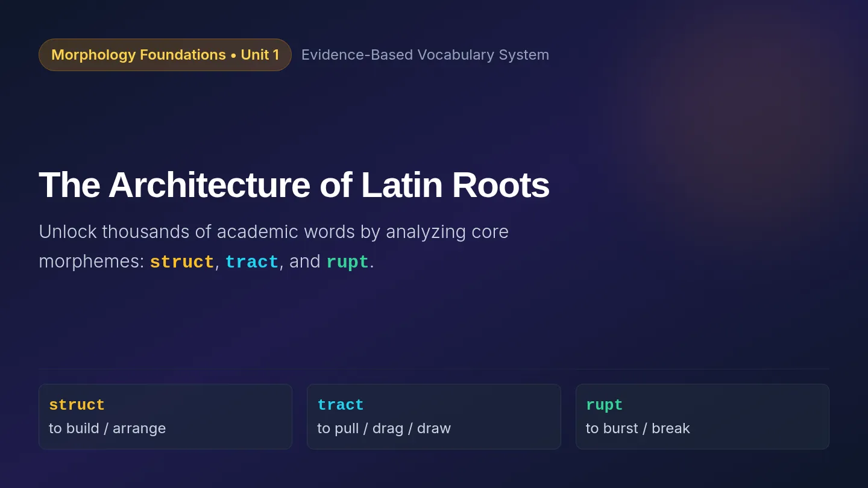Click the Morphology Foundations • Unit 1 badge
This screenshot has width=868, height=488.
pos(165,55)
